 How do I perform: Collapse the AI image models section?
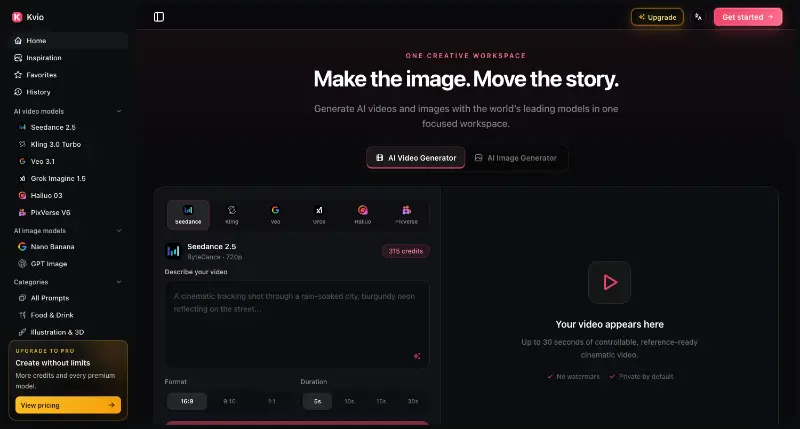coord(119,231)
